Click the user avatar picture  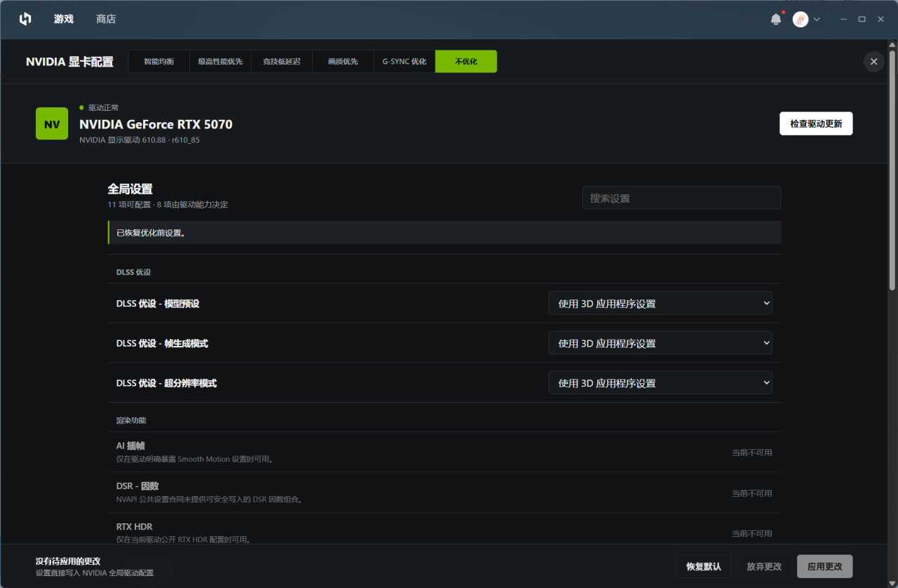coord(800,20)
